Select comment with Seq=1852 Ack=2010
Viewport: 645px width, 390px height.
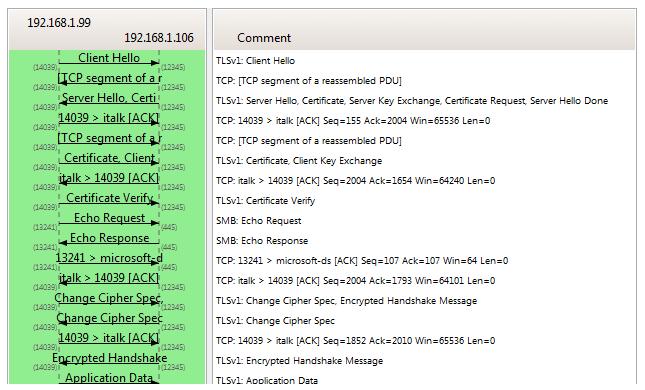click(355, 341)
